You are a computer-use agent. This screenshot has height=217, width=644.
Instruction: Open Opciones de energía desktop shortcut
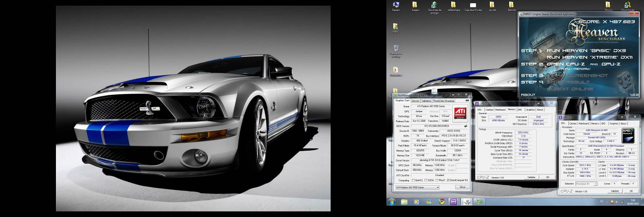434,7
